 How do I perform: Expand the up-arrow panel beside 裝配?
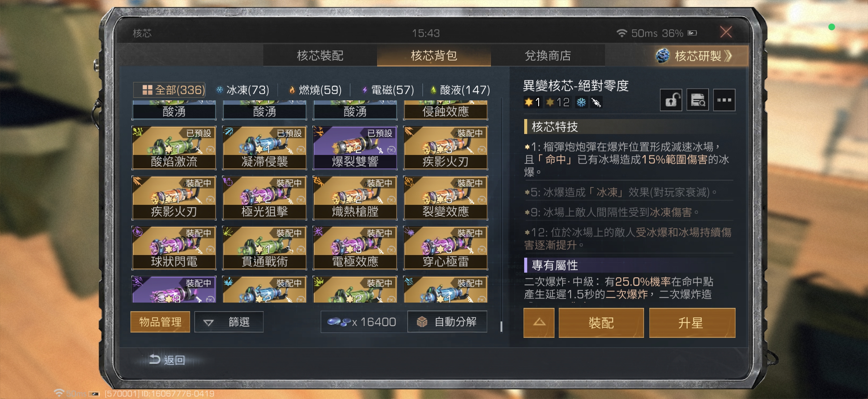539,323
